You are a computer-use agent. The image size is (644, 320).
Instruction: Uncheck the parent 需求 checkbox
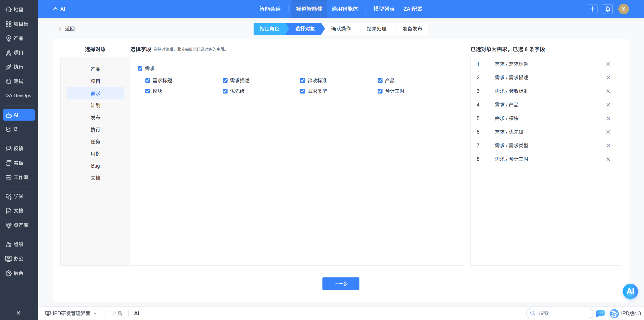pos(140,68)
